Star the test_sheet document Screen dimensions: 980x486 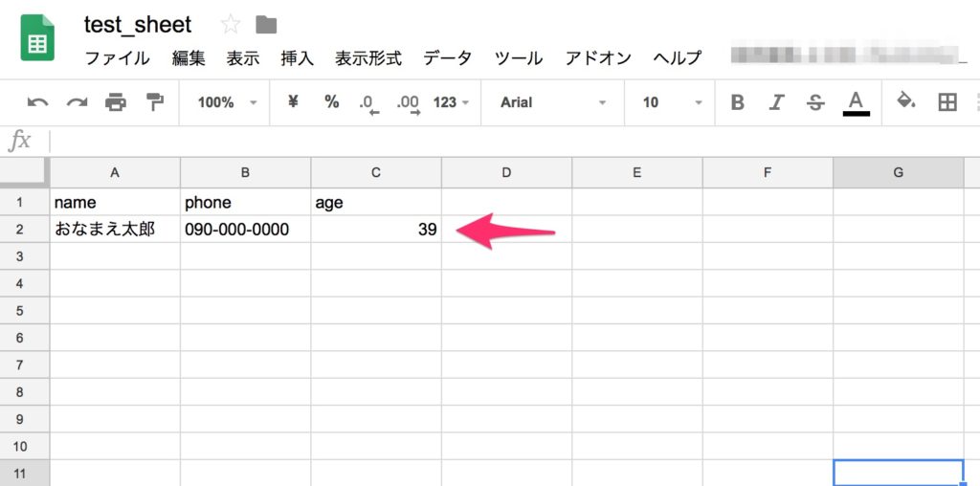(231, 25)
